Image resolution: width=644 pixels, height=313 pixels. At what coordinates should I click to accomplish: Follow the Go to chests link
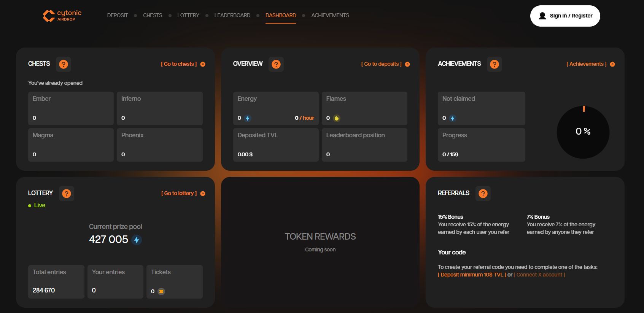pyautogui.click(x=179, y=64)
